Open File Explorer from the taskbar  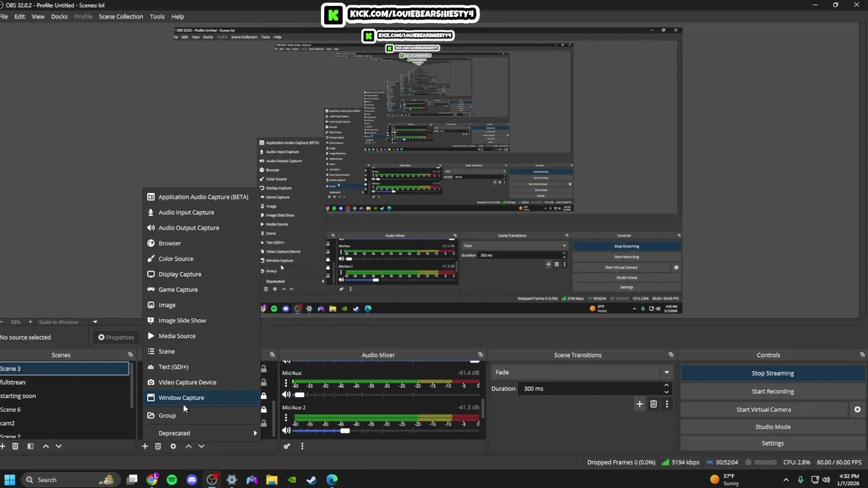(271, 480)
